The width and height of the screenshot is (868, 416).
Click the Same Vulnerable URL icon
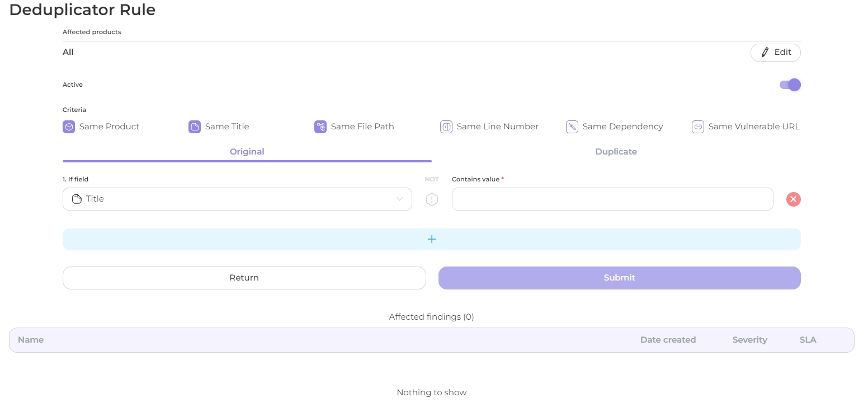(697, 127)
